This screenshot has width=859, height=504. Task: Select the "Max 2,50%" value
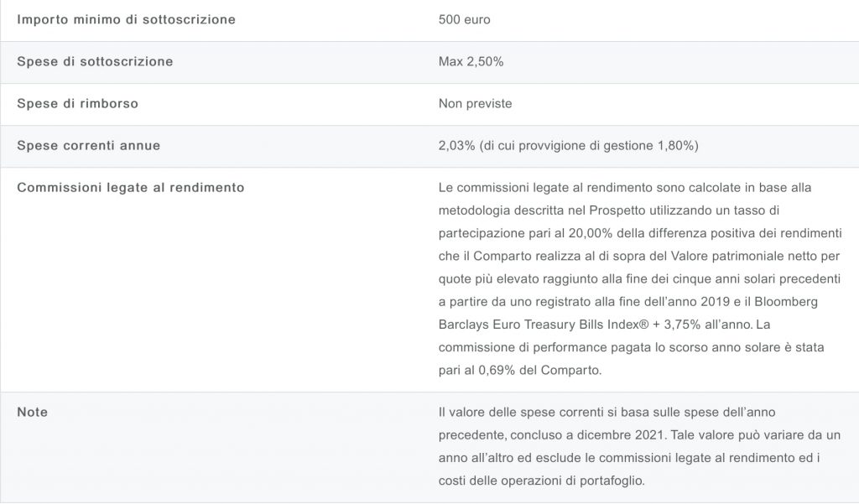[x=471, y=61]
